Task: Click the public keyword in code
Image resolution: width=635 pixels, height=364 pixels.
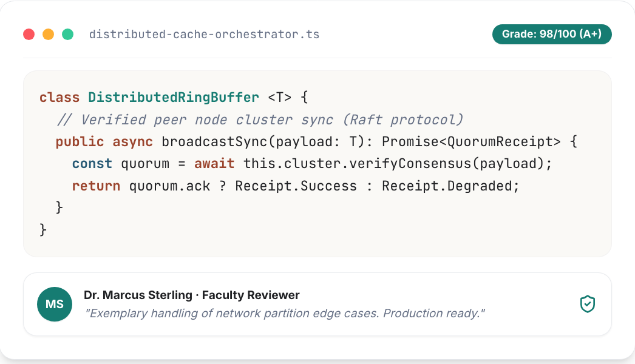Action: pos(80,142)
